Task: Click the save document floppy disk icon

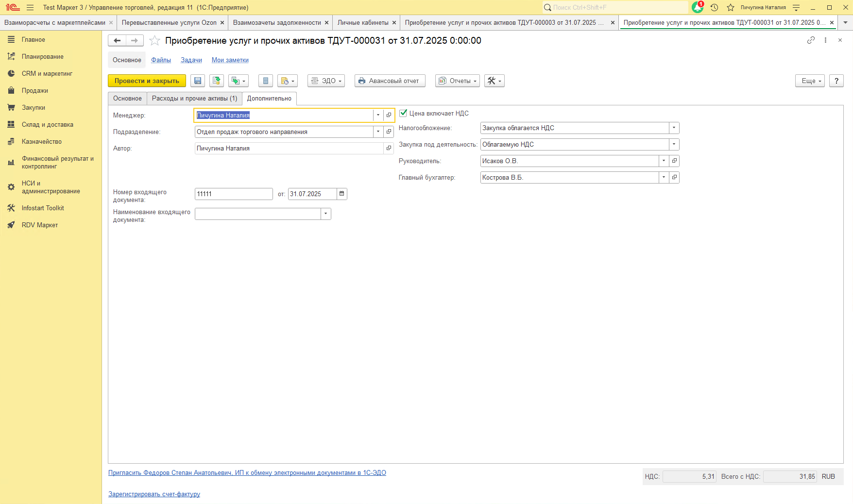Action: click(198, 81)
